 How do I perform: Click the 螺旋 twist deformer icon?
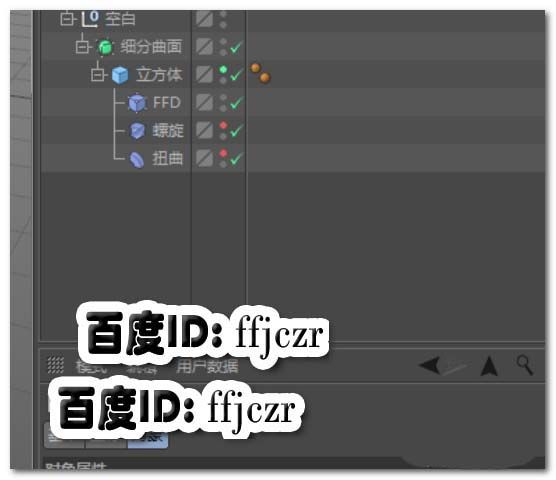(137, 131)
